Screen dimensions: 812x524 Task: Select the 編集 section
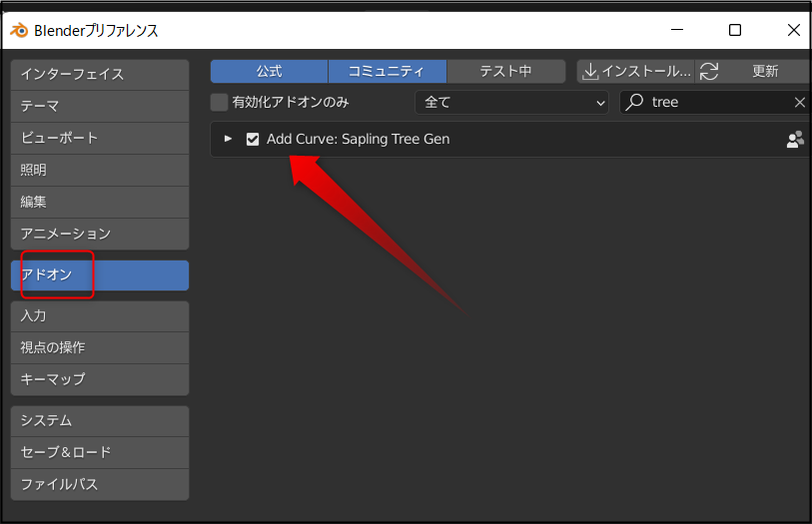pyautogui.click(x=100, y=203)
